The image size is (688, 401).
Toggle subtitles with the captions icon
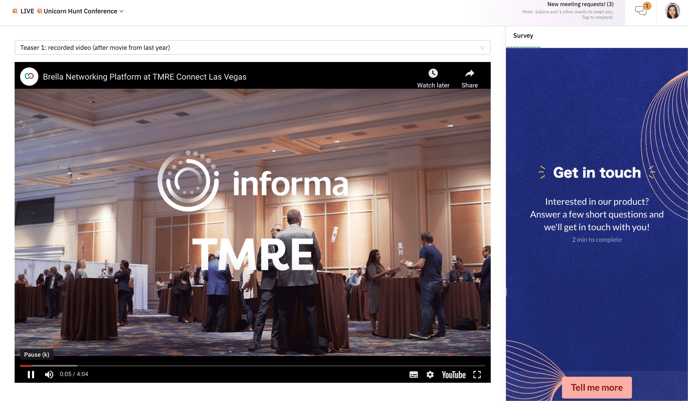(x=413, y=375)
